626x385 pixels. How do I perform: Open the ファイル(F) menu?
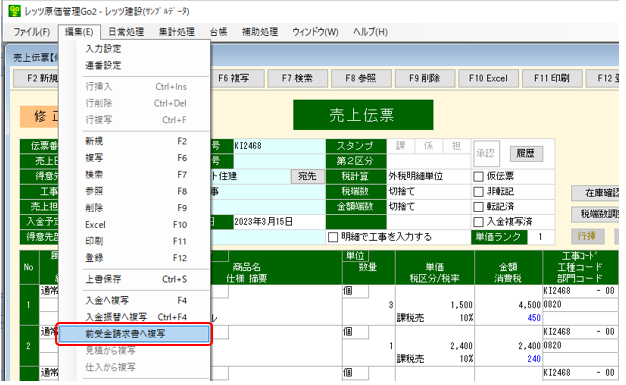[32, 32]
